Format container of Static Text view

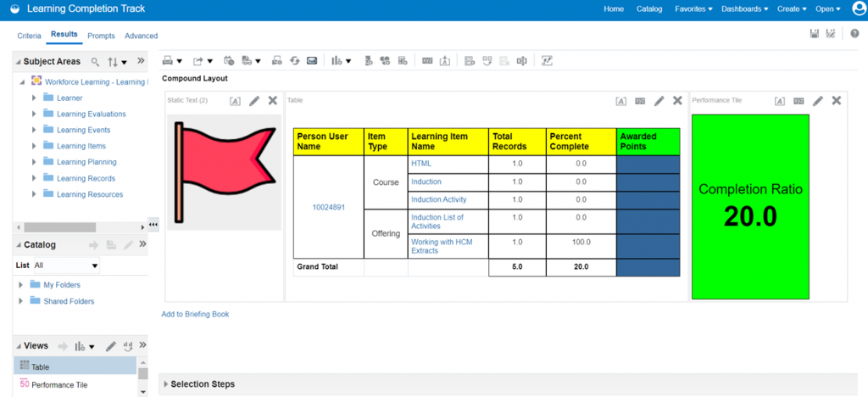(236, 101)
